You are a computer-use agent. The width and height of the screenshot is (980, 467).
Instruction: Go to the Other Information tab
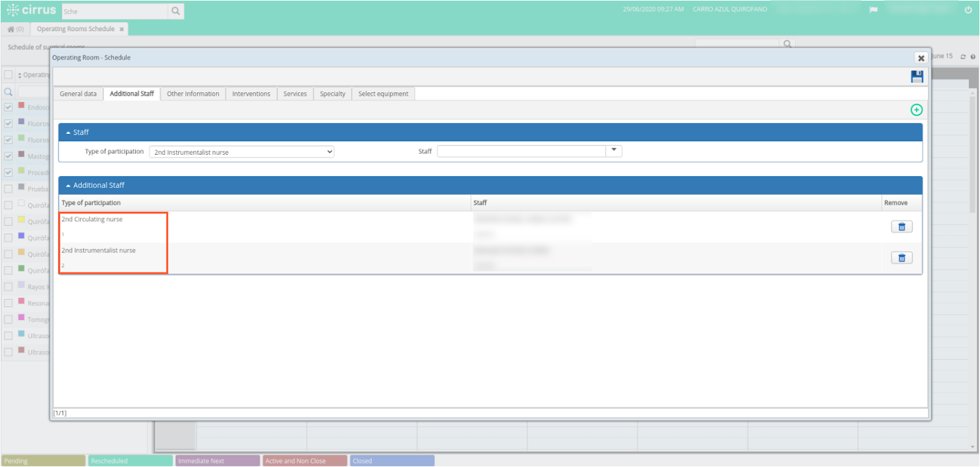(193, 93)
